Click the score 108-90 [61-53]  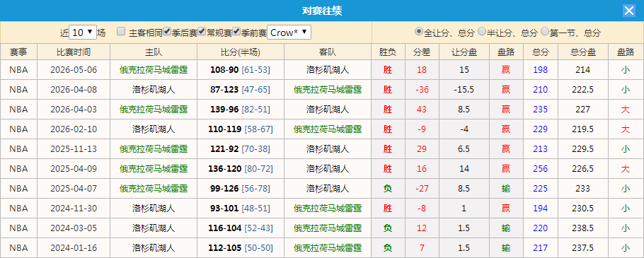pos(241,70)
